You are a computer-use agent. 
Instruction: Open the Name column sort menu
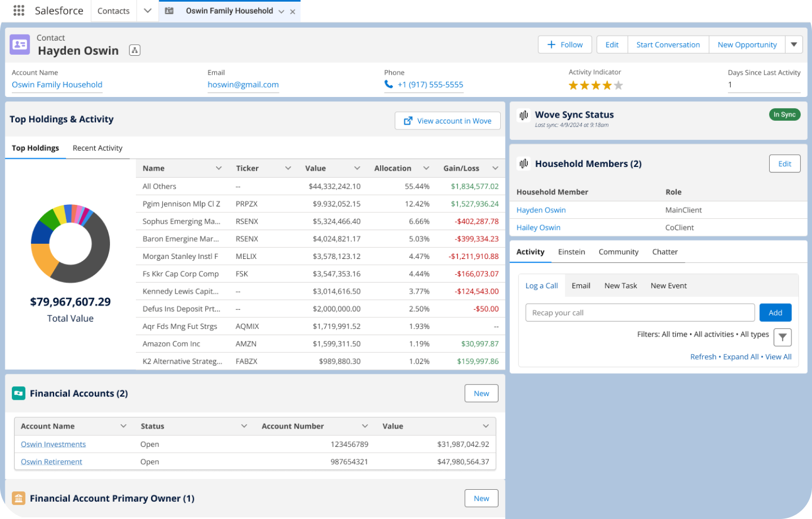[x=219, y=168]
